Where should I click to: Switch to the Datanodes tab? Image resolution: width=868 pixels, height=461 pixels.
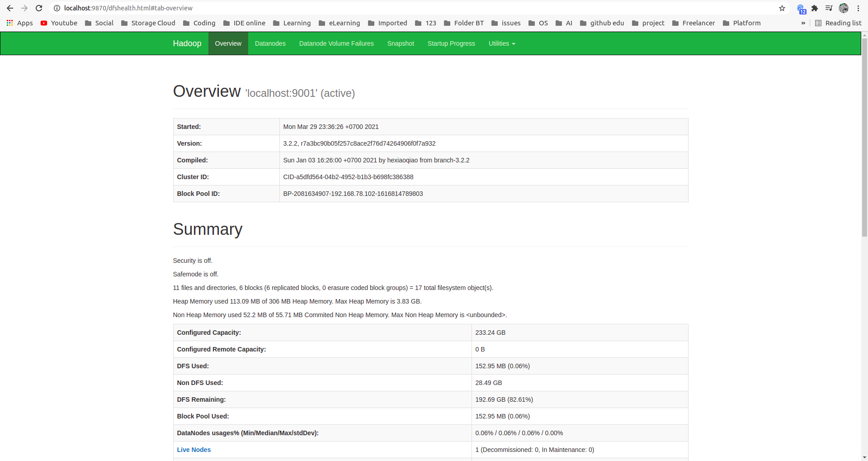(270, 43)
